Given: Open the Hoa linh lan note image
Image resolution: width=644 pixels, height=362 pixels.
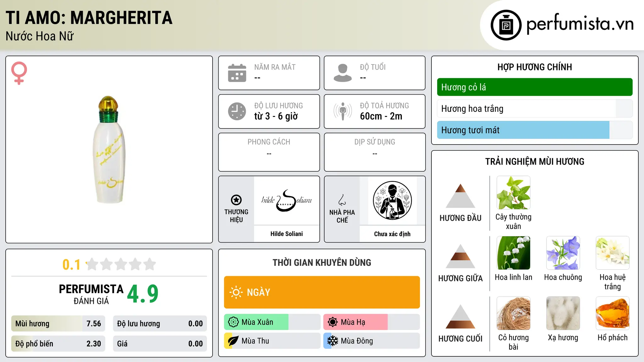Looking at the screenshot, I should [514, 253].
